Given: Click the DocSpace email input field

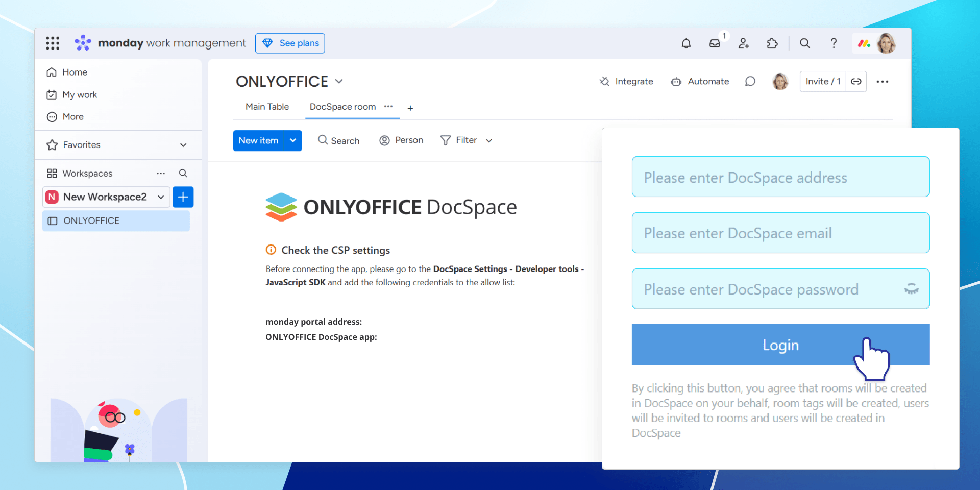Looking at the screenshot, I should [x=780, y=233].
